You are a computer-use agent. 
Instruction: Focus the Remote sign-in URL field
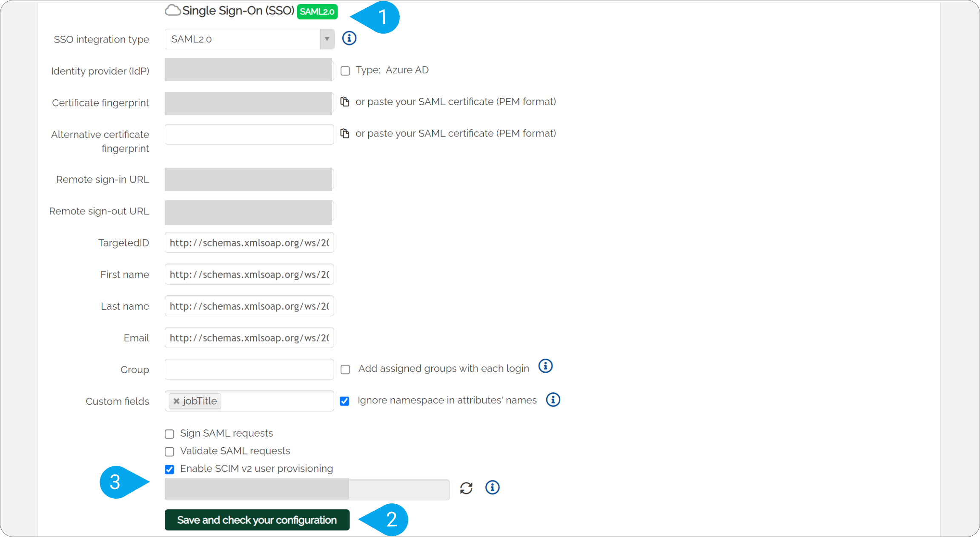click(x=249, y=179)
